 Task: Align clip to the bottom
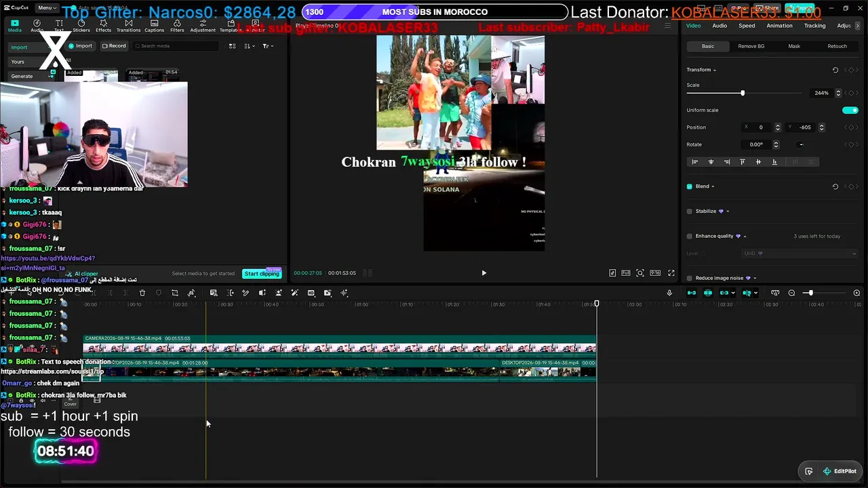click(774, 162)
